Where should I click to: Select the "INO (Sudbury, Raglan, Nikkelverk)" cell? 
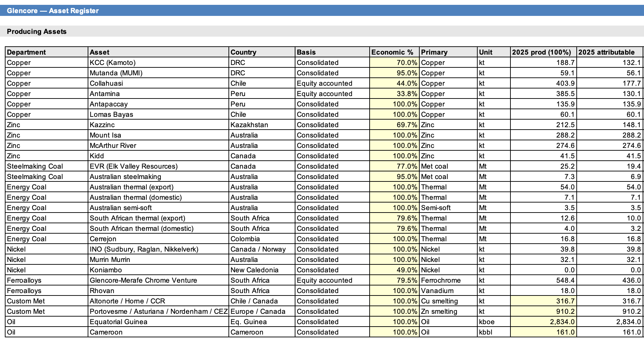(x=158, y=249)
